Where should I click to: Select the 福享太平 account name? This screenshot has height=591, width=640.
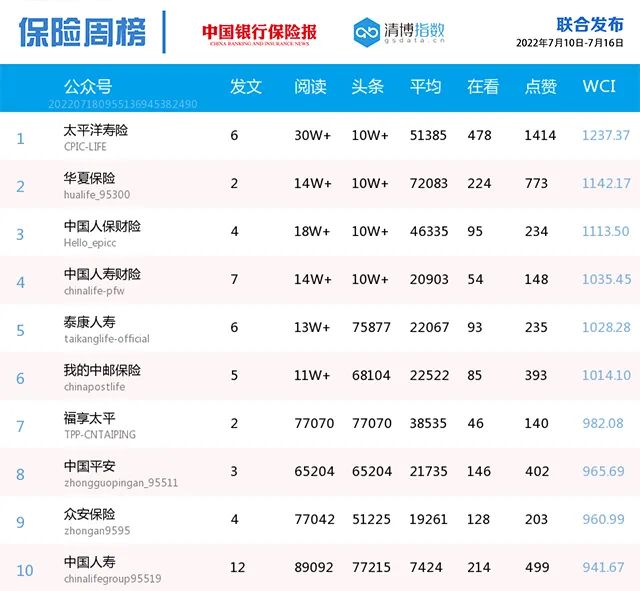click(x=89, y=418)
